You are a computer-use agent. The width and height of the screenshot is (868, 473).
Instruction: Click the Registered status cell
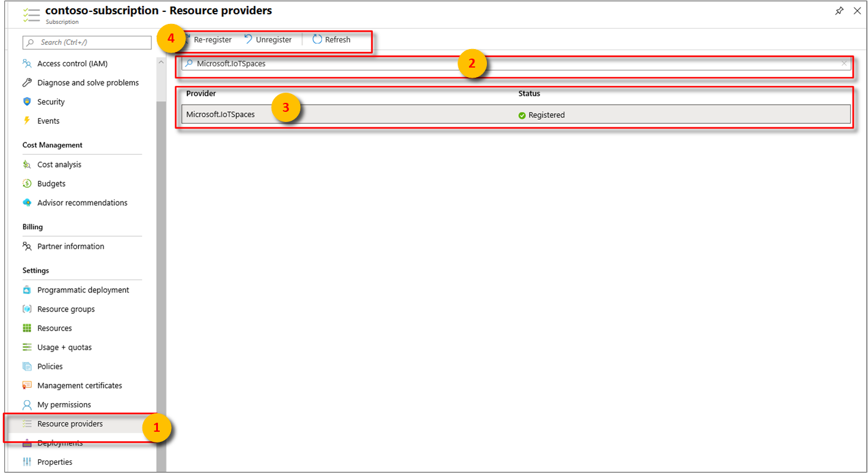[x=542, y=115]
